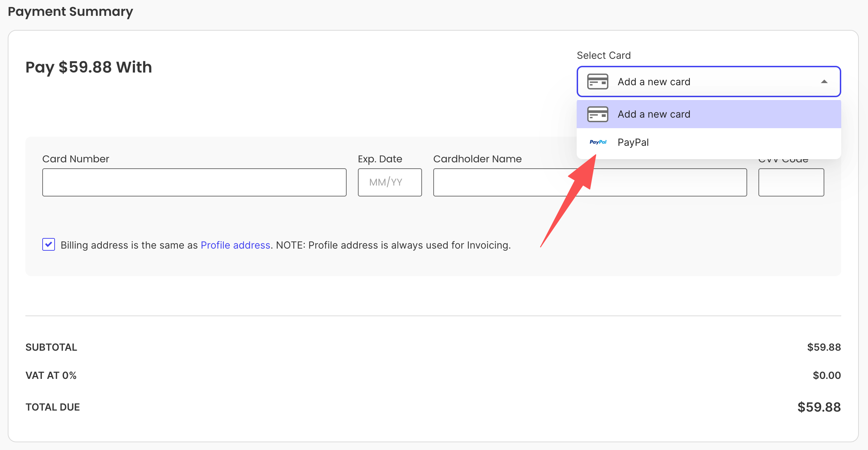Collapse the Select Card dropdown arrow
Image resolution: width=868 pixels, height=450 pixels.
tap(824, 82)
